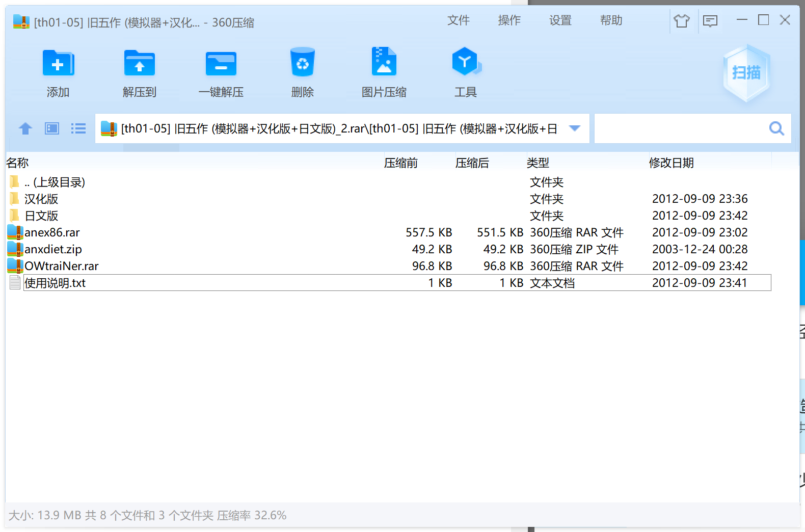Viewport: 805px width, 532px height.
Task: Sort by the Modified Date (修改日期) column
Action: pyautogui.click(x=671, y=163)
